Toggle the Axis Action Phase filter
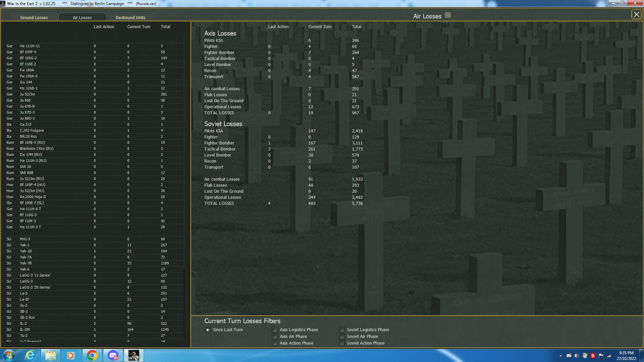Viewport: 644px width, 362px height. pos(275,343)
